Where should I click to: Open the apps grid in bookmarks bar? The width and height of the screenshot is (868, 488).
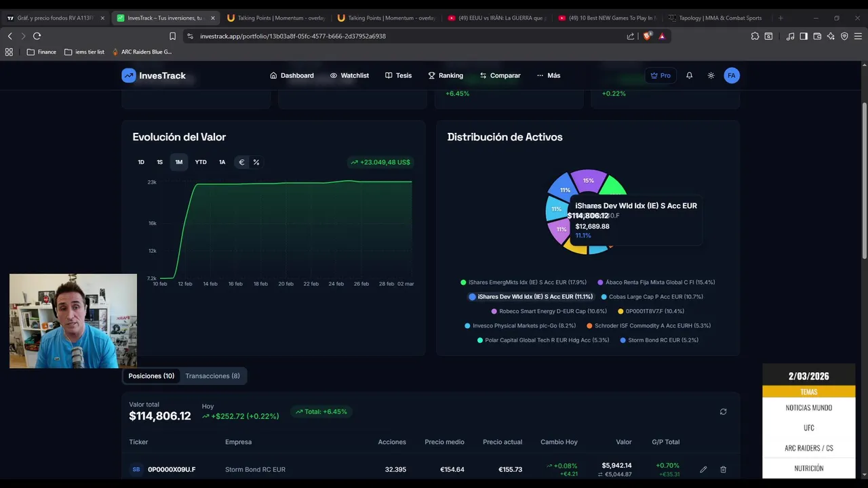pyautogui.click(x=9, y=52)
